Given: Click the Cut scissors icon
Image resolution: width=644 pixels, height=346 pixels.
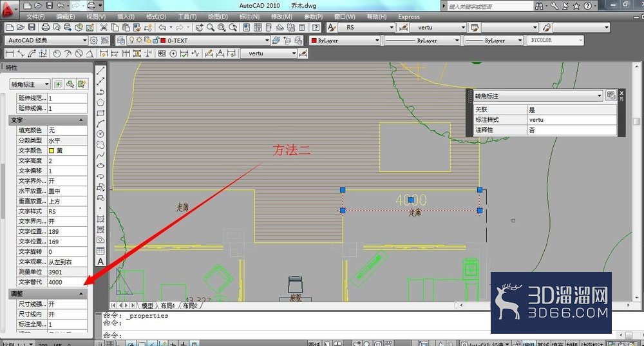Looking at the screenshot, I should pyautogui.click(x=104, y=28).
